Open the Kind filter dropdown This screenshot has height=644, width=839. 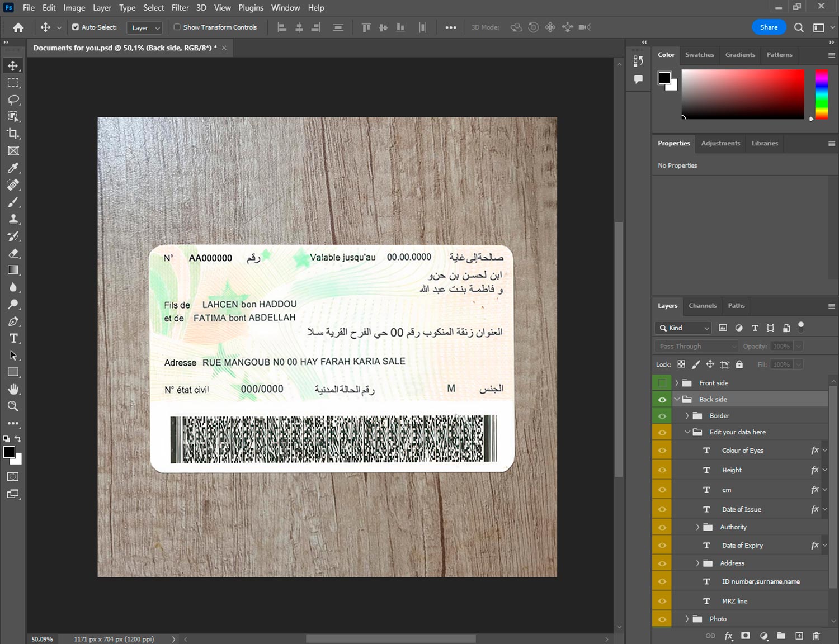(684, 328)
